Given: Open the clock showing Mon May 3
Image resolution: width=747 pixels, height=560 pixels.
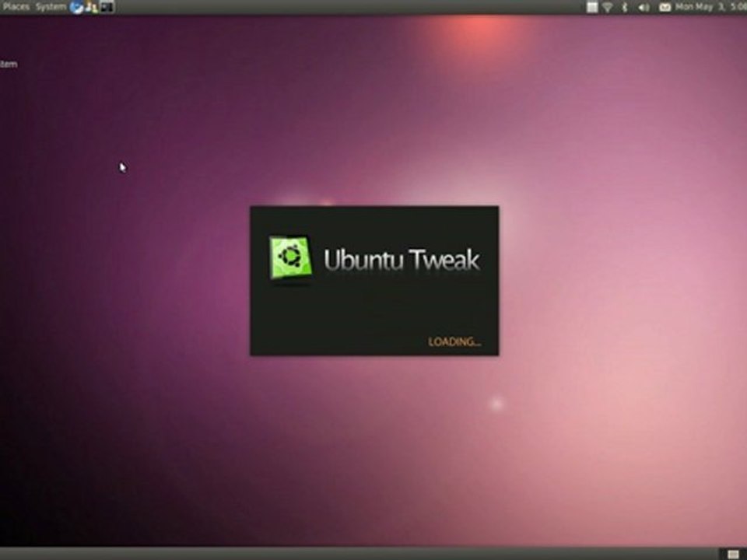Looking at the screenshot, I should tap(710, 7).
